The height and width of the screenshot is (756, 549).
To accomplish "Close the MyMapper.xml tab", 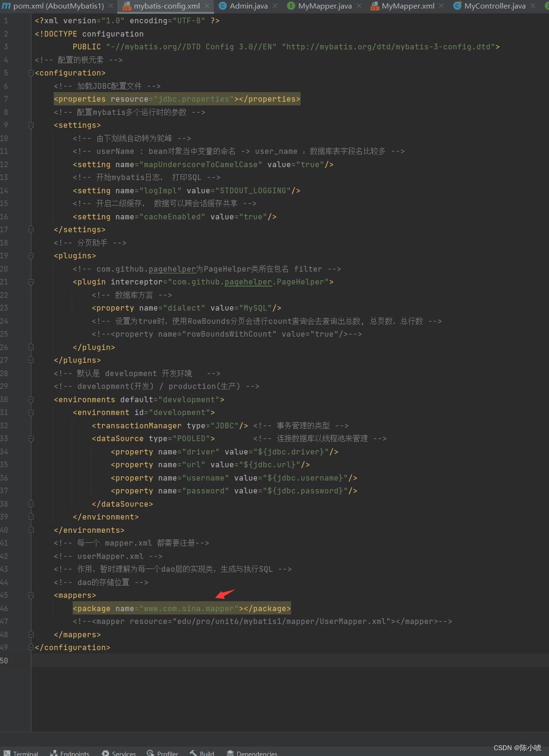I will [441, 6].
